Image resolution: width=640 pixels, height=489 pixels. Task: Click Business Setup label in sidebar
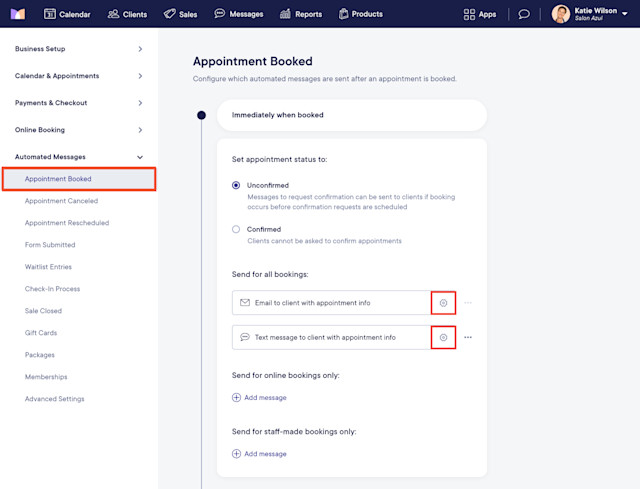(40, 49)
